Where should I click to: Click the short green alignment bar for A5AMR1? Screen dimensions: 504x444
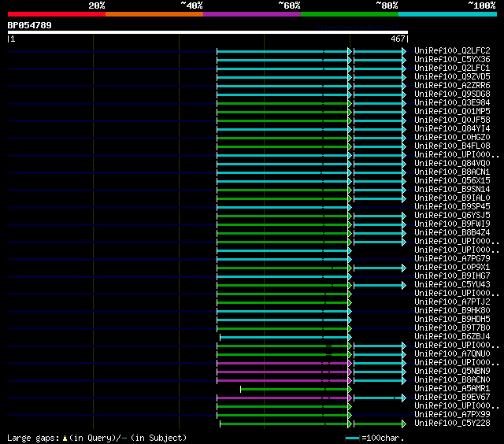pos(296,390)
